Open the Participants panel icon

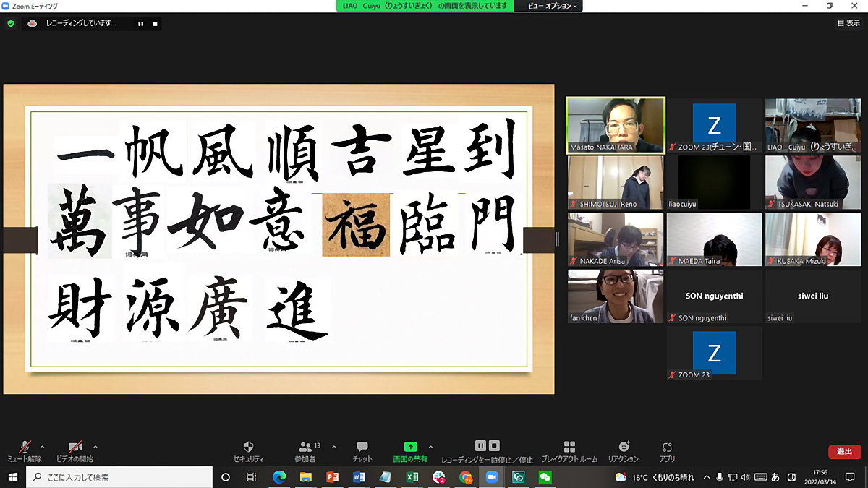point(305,447)
